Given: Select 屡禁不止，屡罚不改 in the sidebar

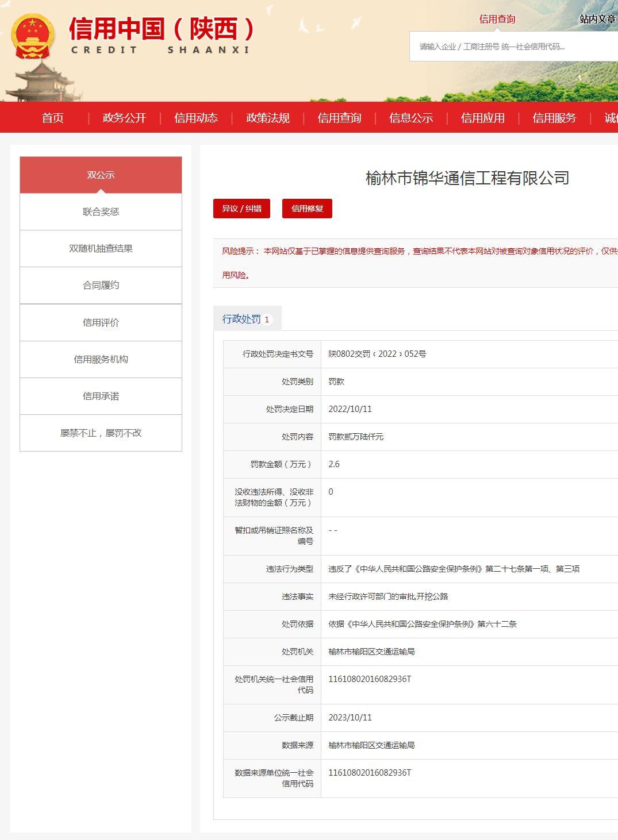Looking at the screenshot, I should 101,433.
